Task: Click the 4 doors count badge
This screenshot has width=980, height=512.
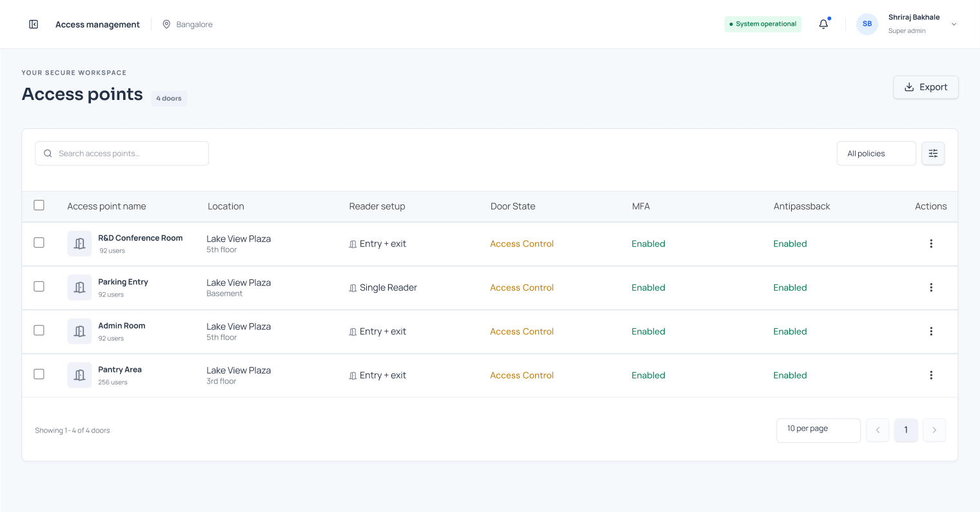Action: (x=169, y=99)
